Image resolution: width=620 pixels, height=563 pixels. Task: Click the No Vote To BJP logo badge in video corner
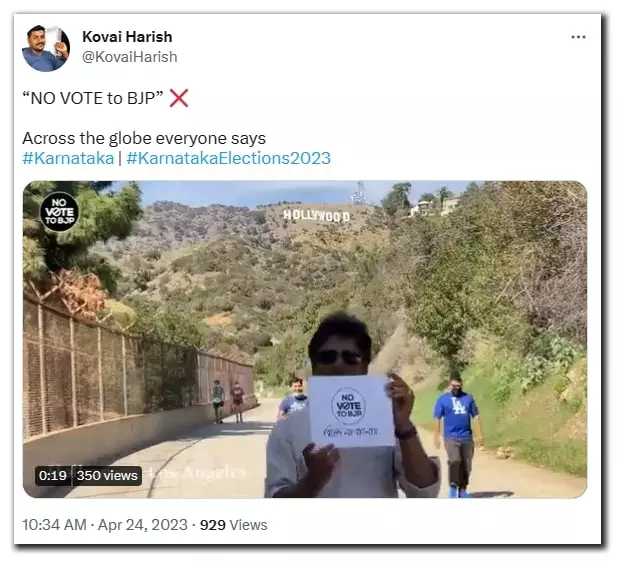(x=59, y=212)
